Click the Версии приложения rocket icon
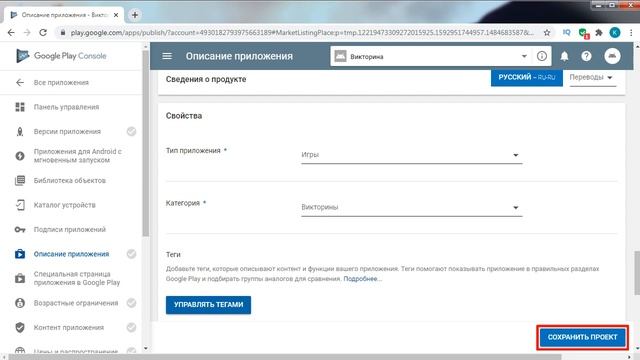The image size is (640, 360). pos(20,131)
